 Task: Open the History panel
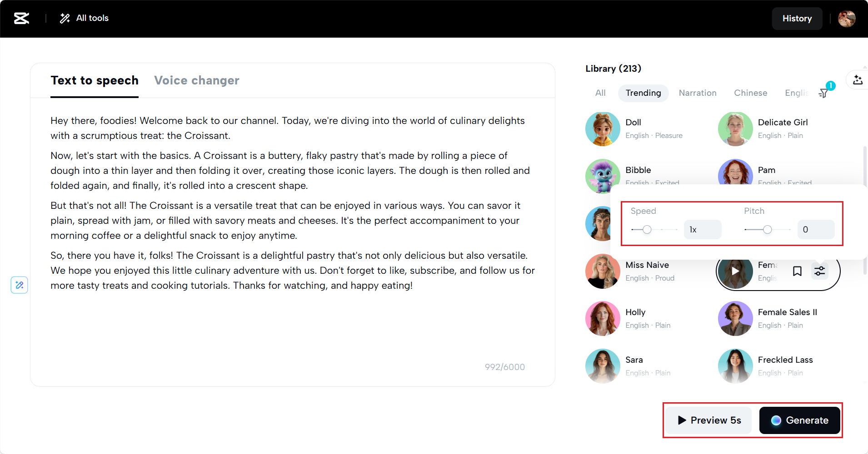coord(797,19)
